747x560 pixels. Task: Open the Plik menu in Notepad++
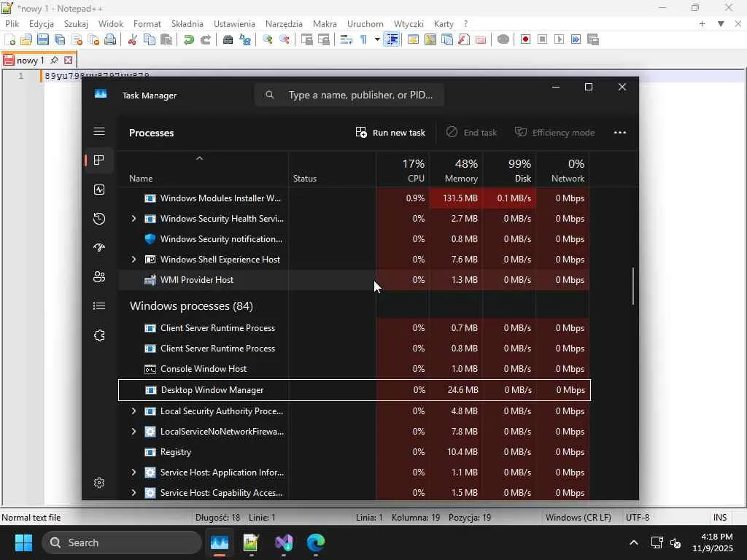[12, 24]
